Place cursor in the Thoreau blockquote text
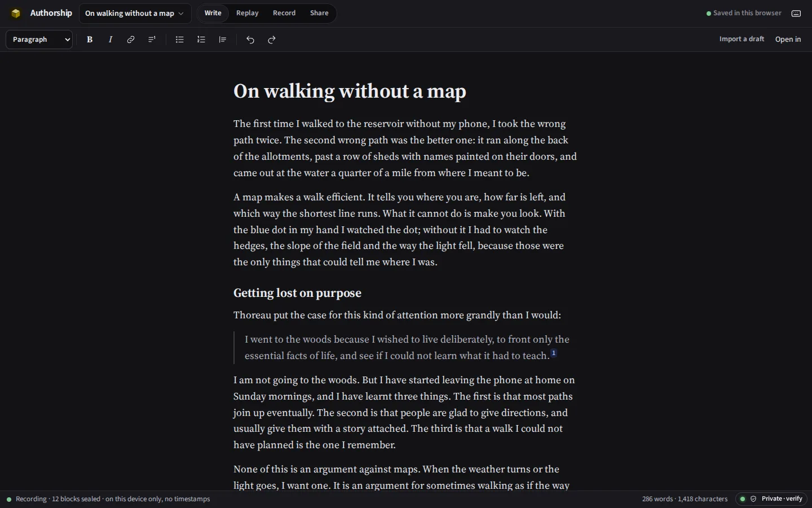The image size is (812, 508). [407, 348]
